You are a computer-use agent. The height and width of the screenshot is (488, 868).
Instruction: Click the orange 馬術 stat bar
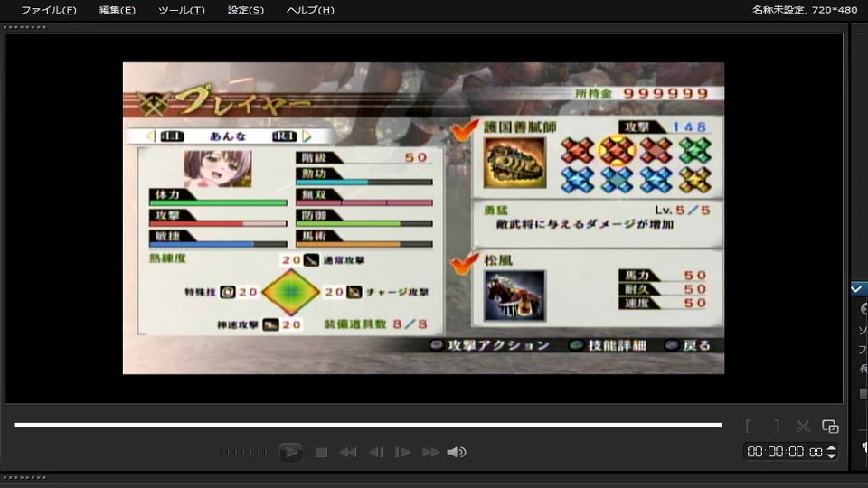tap(364, 244)
